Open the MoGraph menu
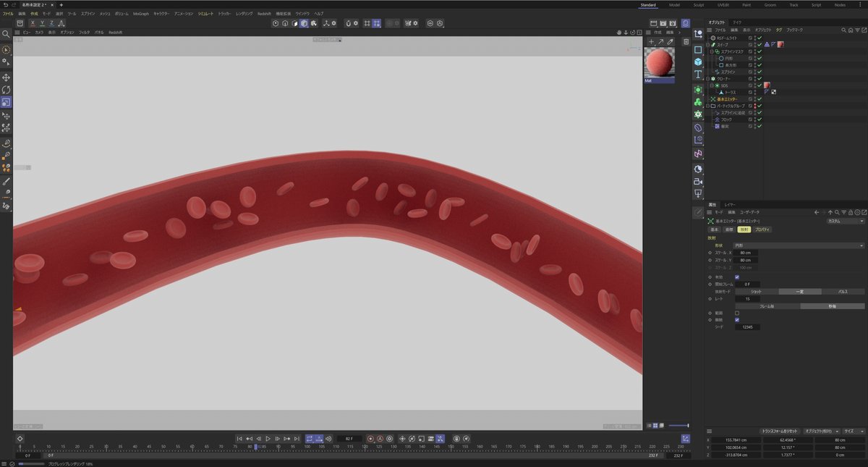This screenshot has width=868, height=467. click(141, 14)
